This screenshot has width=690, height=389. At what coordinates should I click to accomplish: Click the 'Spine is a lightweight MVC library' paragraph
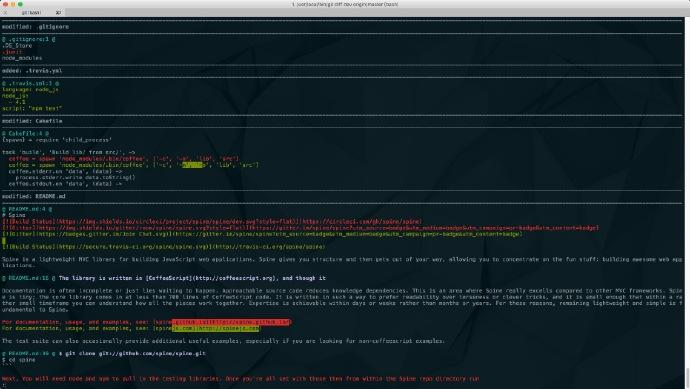342,262
